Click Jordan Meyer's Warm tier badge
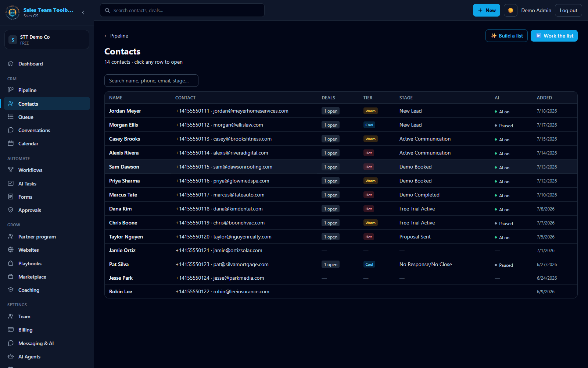The image size is (588, 368). 370,111
